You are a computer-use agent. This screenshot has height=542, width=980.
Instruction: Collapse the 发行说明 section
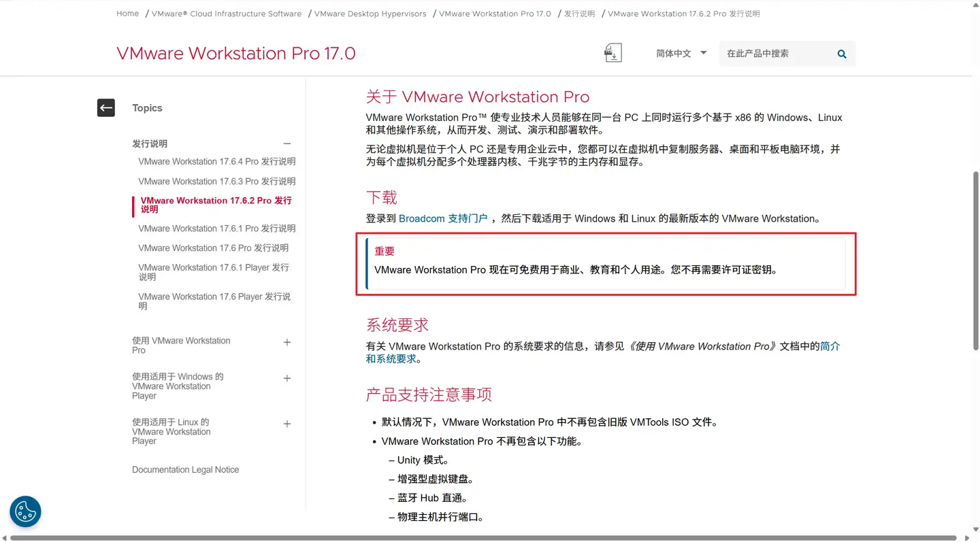[287, 143]
